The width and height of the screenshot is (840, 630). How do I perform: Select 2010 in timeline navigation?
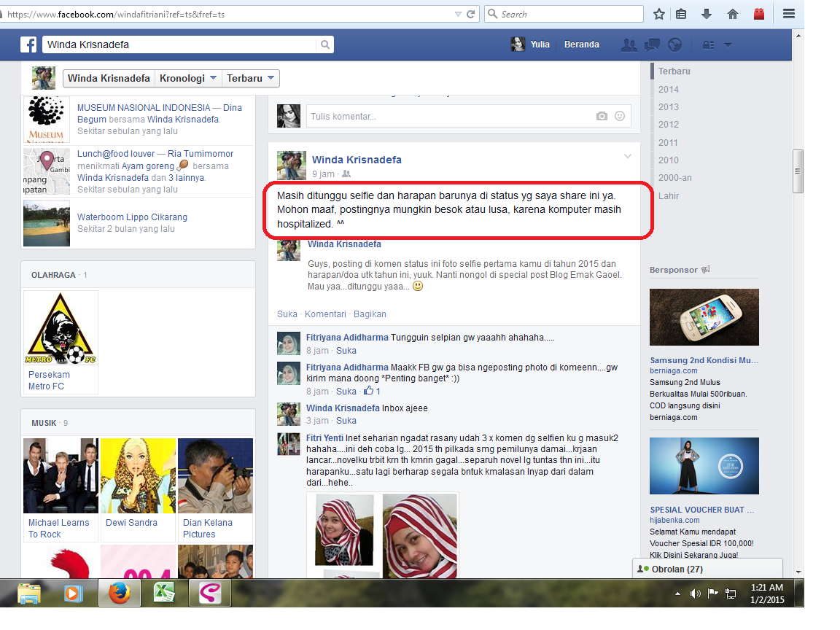[668, 160]
